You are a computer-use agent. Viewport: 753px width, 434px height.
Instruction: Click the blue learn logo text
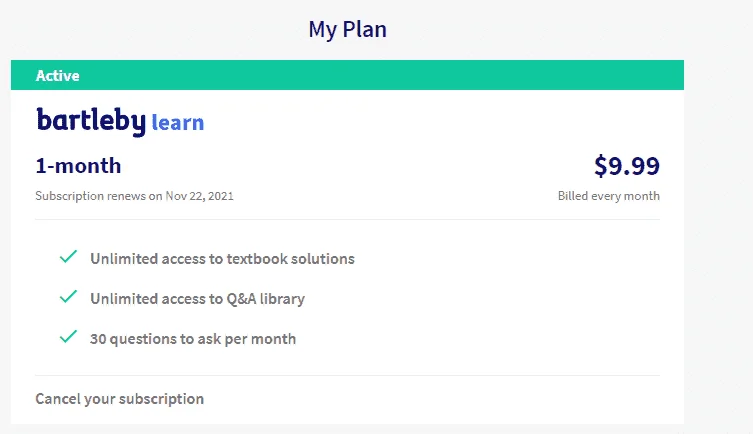(x=178, y=122)
